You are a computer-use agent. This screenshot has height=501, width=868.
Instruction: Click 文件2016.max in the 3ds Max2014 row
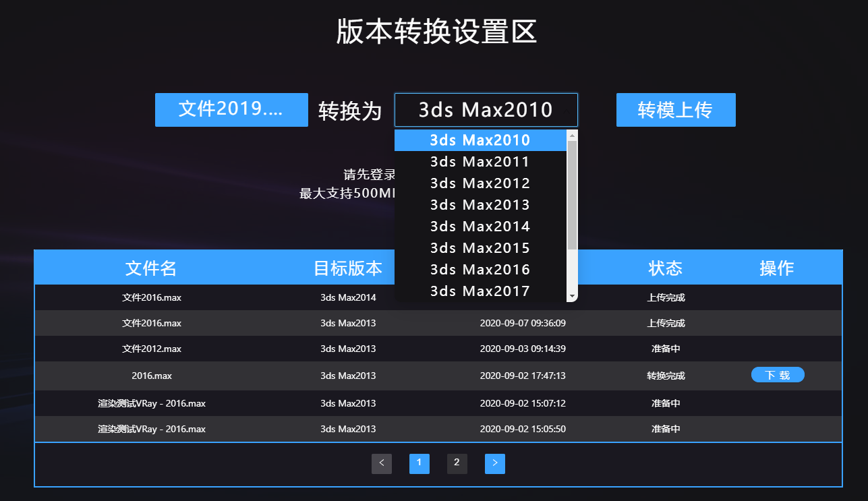(x=152, y=297)
